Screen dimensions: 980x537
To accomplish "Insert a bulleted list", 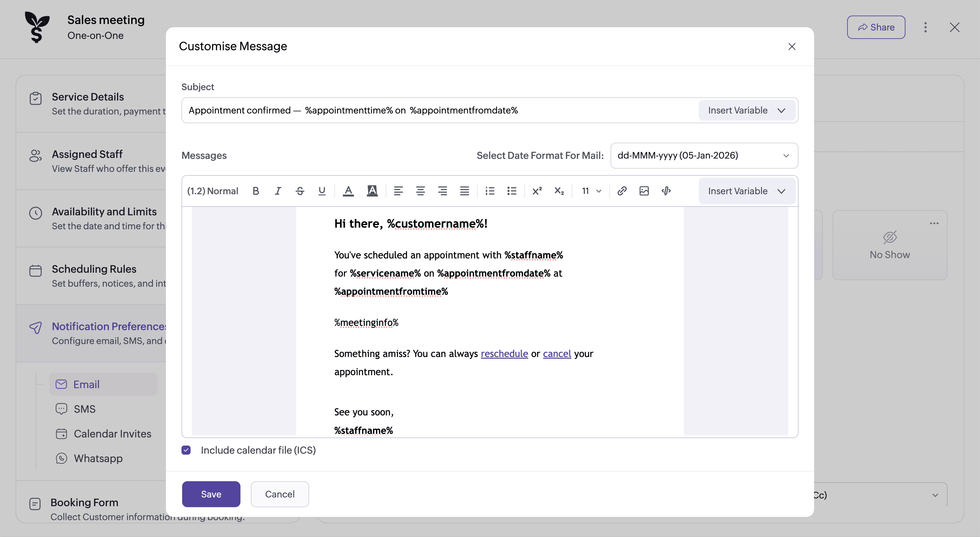I will pyautogui.click(x=512, y=191).
